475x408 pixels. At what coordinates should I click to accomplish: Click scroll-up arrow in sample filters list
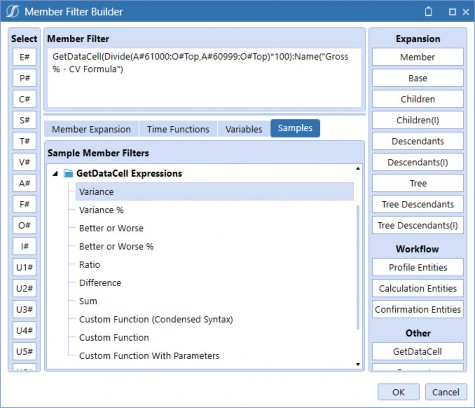[358, 169]
